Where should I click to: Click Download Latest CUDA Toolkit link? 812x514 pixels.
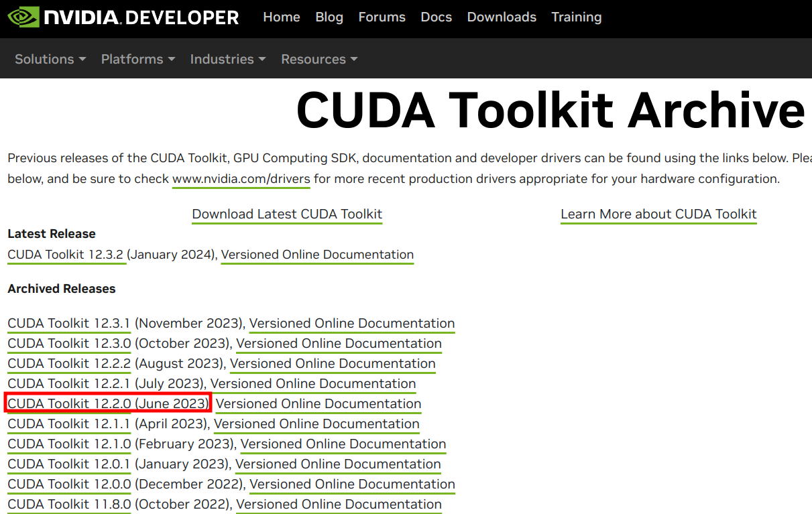tap(287, 214)
